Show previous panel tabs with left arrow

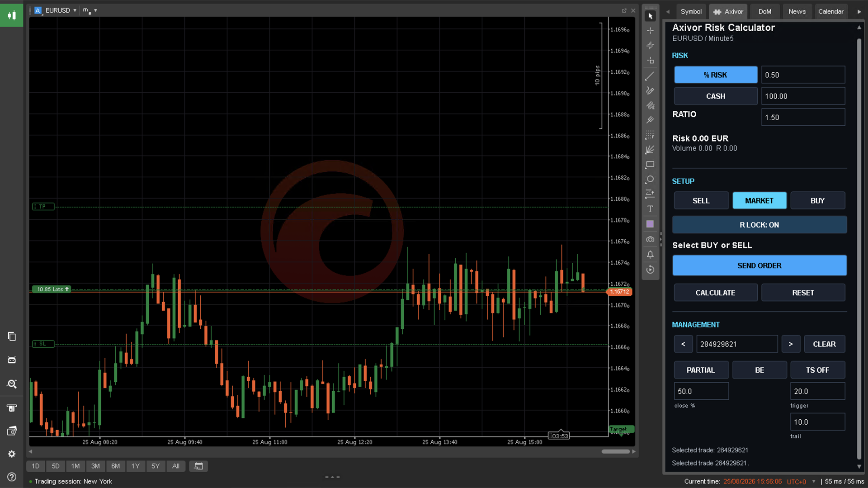[x=668, y=12]
